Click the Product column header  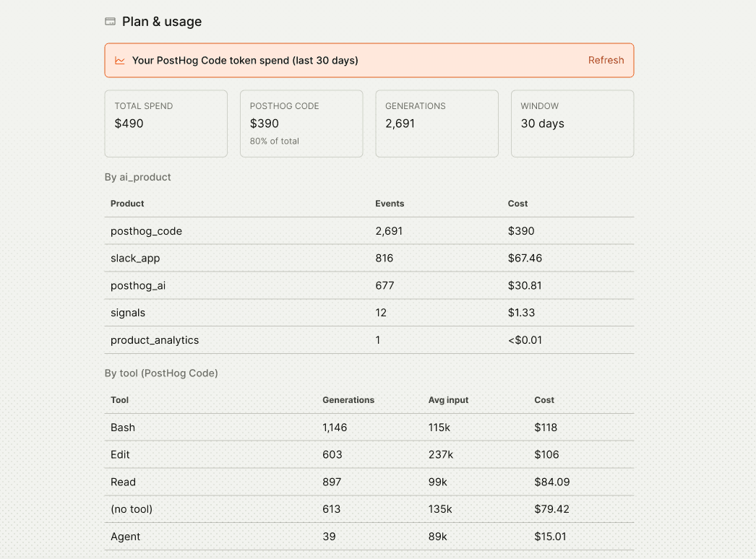click(127, 204)
